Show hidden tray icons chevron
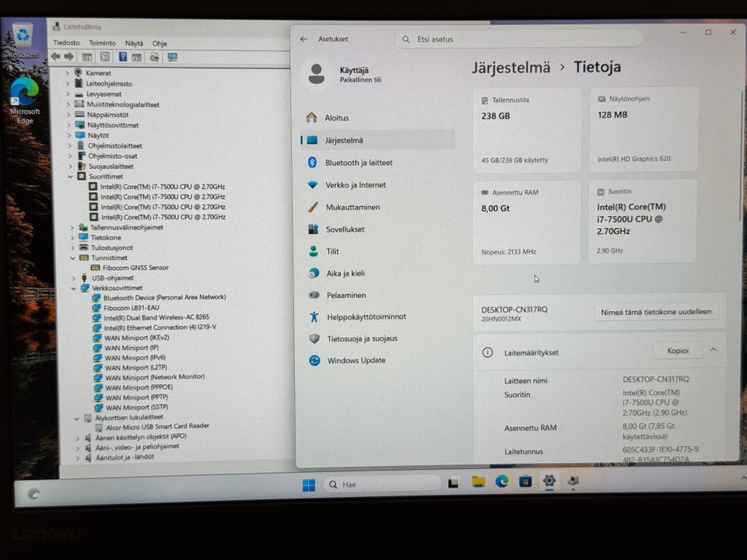Screen dimensions: 747x560 pyautogui.click(x=742, y=478)
